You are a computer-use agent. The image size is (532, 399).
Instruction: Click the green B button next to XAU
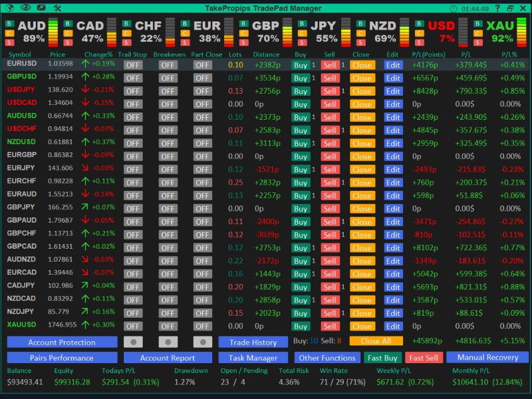(477, 24)
